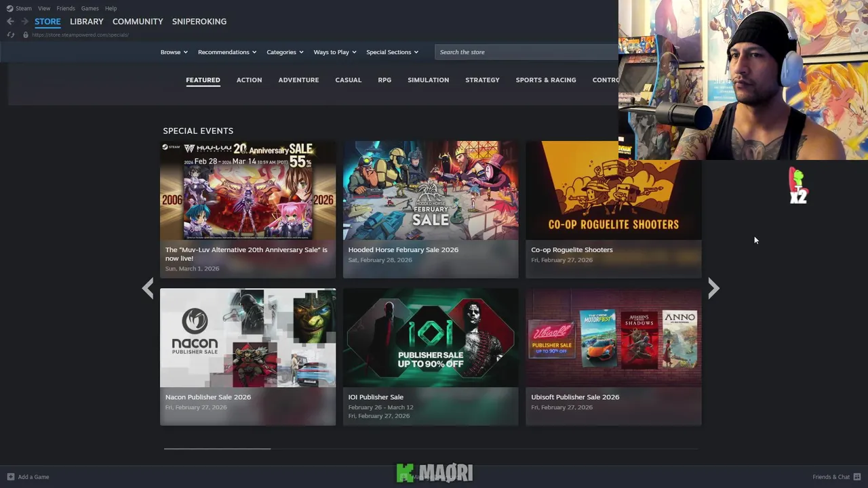Expand the Categories dropdown
Screen dimensions: 868x488
(285, 52)
